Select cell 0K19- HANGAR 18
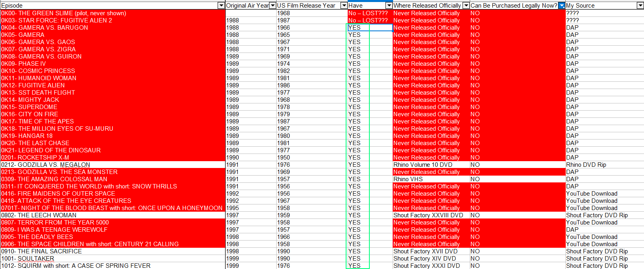 (113, 136)
